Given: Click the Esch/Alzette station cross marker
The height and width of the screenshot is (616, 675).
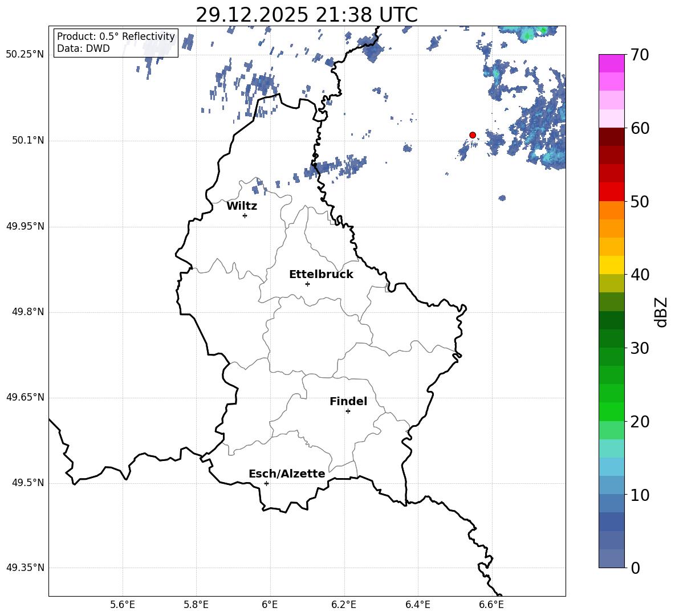Looking at the screenshot, I should coord(266,483).
